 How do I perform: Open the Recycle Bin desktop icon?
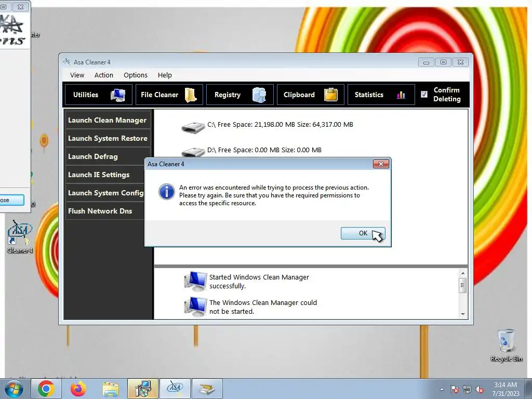click(x=506, y=345)
